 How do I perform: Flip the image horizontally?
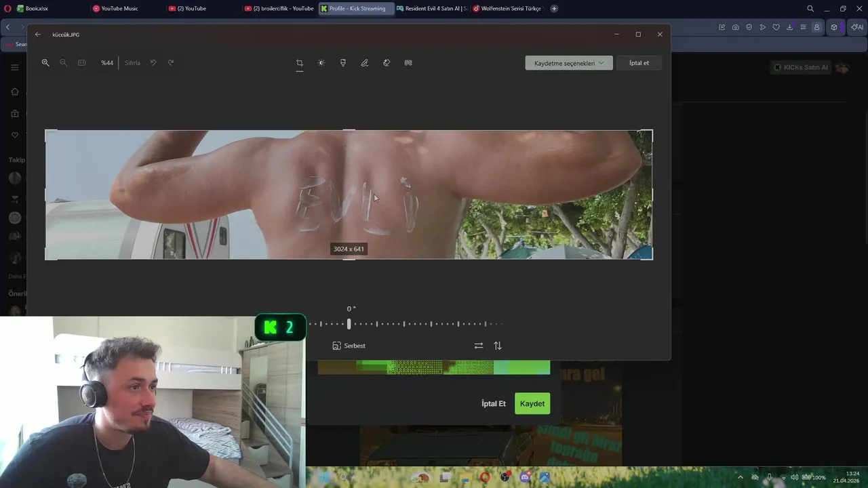click(x=479, y=346)
